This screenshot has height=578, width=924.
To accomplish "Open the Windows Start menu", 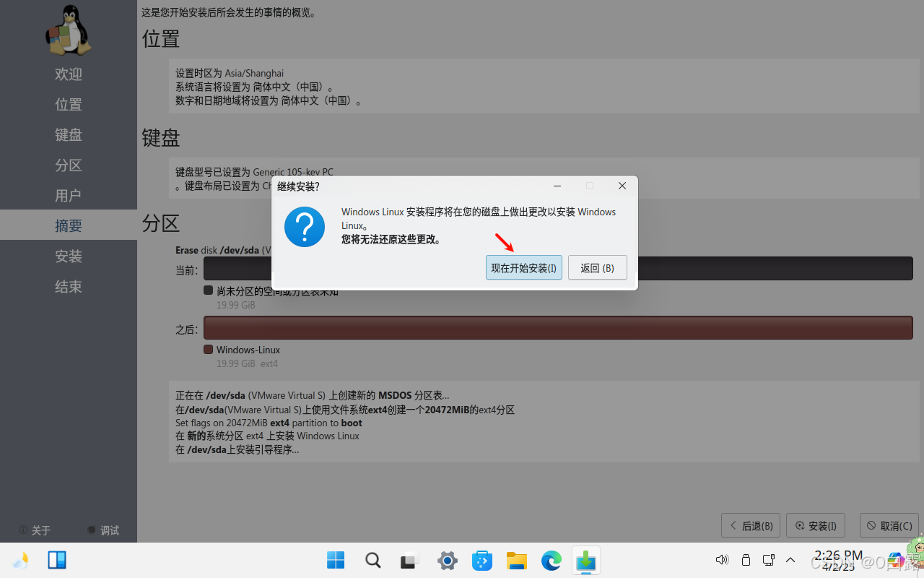I will 336,560.
